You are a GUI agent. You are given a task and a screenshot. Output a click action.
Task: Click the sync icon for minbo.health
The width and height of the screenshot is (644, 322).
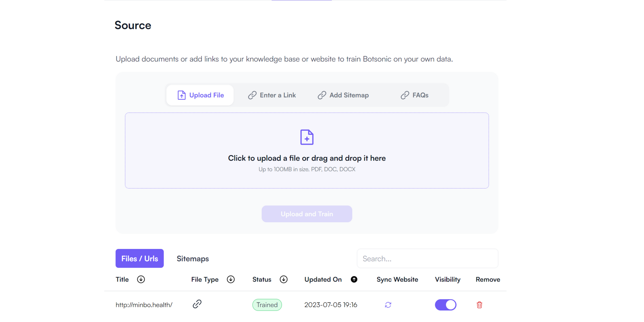pyautogui.click(x=388, y=305)
